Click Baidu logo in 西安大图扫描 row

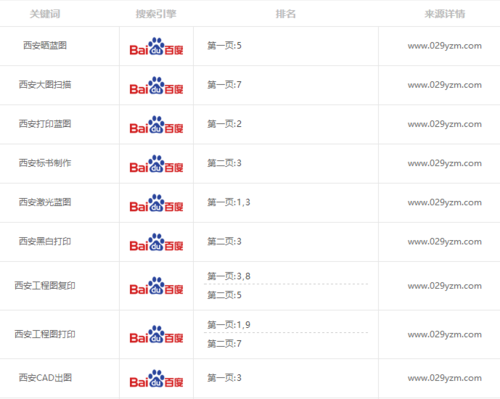point(156,86)
